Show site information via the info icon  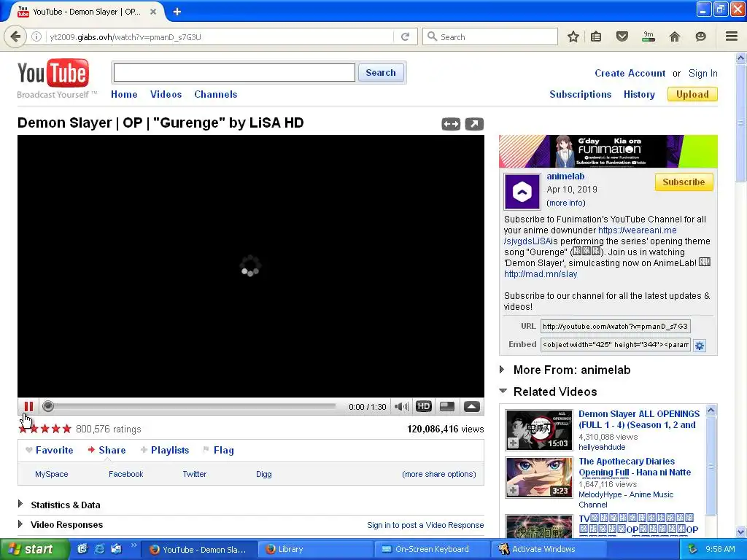[36, 36]
